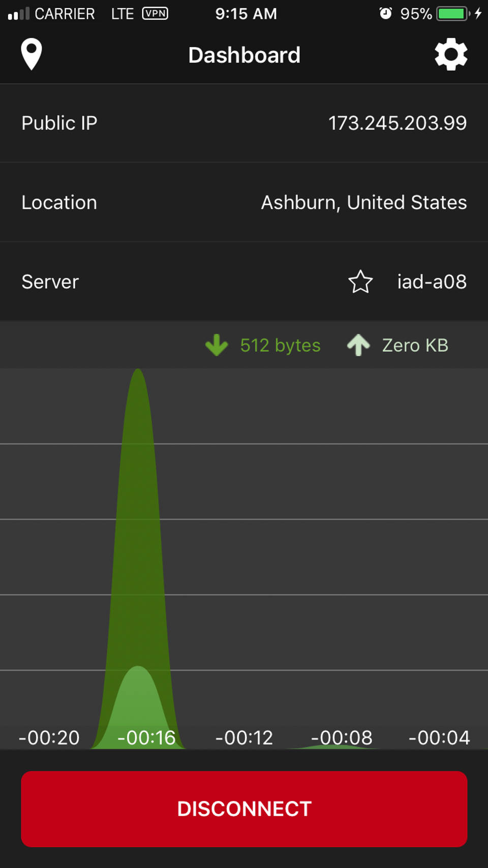Image resolution: width=488 pixels, height=868 pixels.
Task: Tap the VPN status bar indicator
Action: (155, 13)
